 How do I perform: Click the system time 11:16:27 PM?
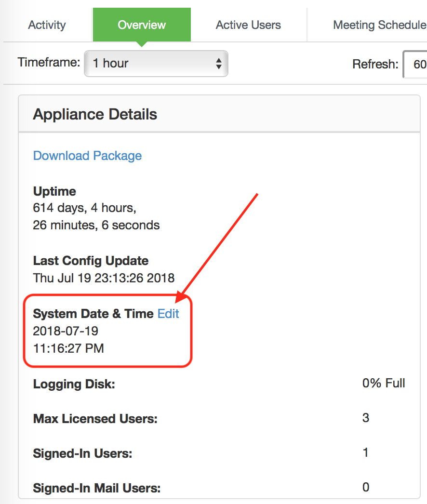pyautogui.click(x=68, y=348)
